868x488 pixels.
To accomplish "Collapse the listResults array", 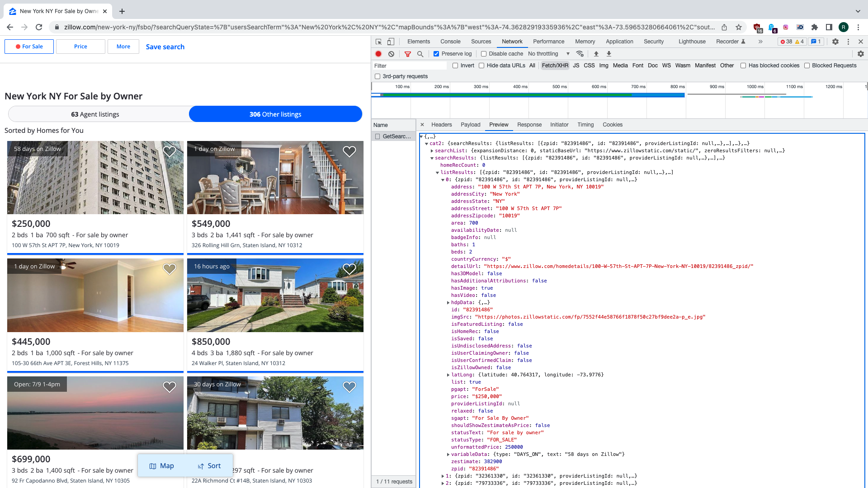I will (438, 173).
